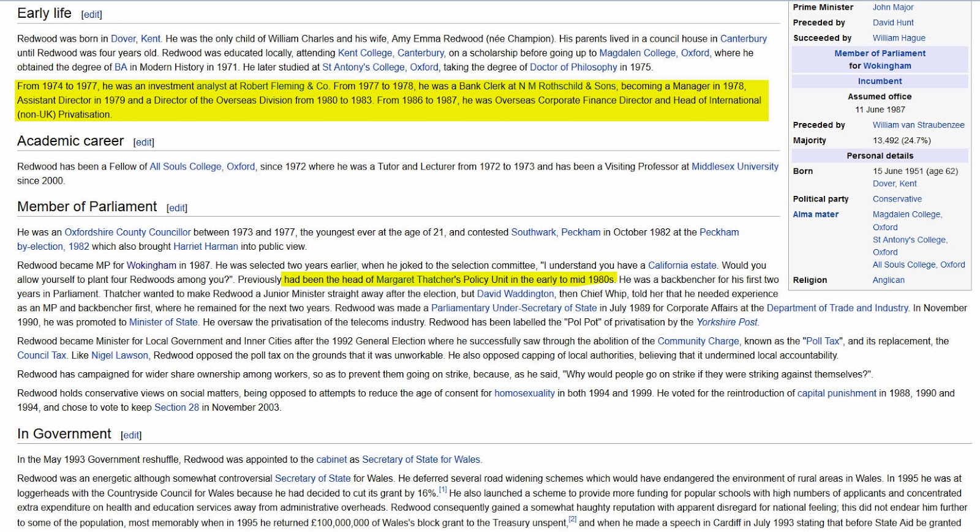Open Oxfordshire County Councillor link
The width and height of the screenshot is (980, 532).
(127, 232)
